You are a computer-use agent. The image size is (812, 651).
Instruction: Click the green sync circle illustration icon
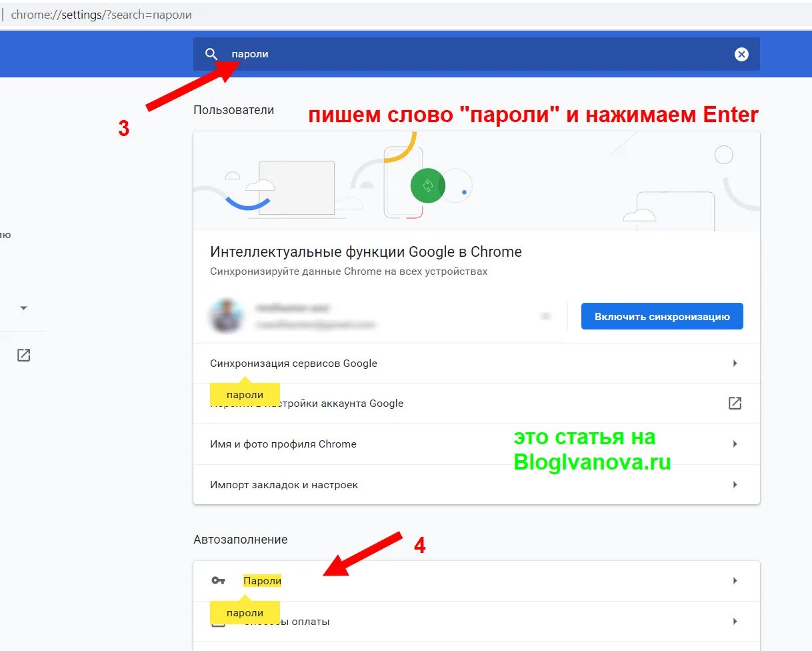(x=428, y=186)
